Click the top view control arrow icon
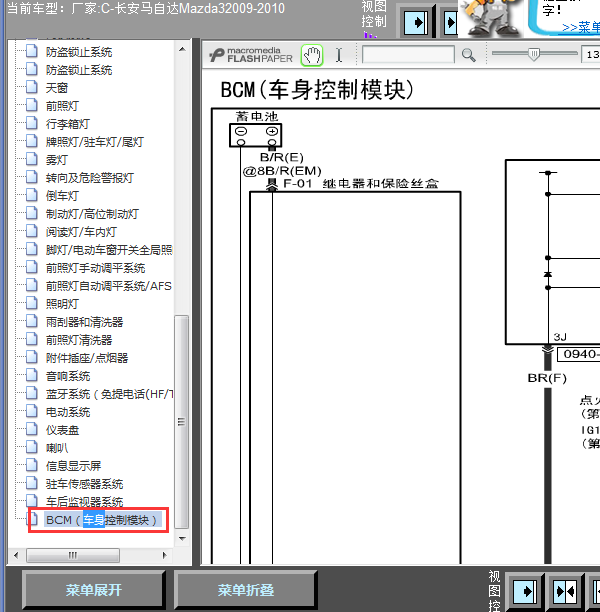 [416, 22]
